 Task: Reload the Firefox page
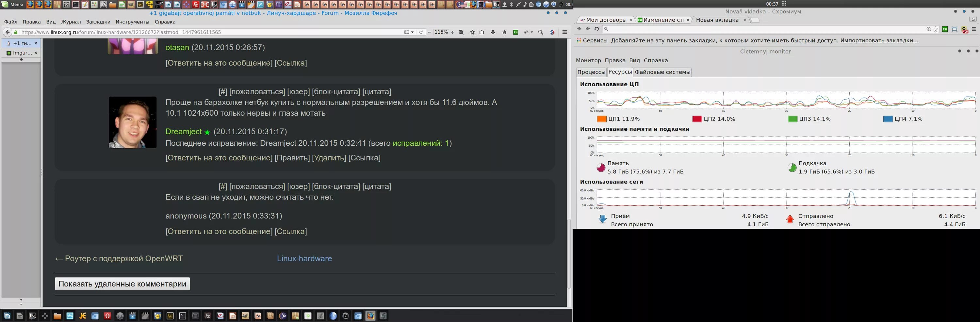tap(421, 32)
